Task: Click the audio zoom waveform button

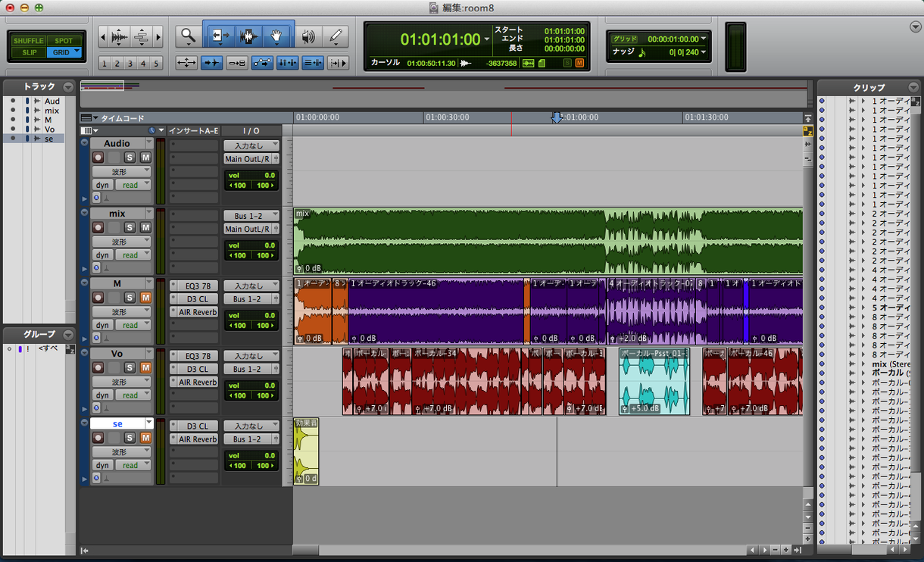Action: (119, 36)
